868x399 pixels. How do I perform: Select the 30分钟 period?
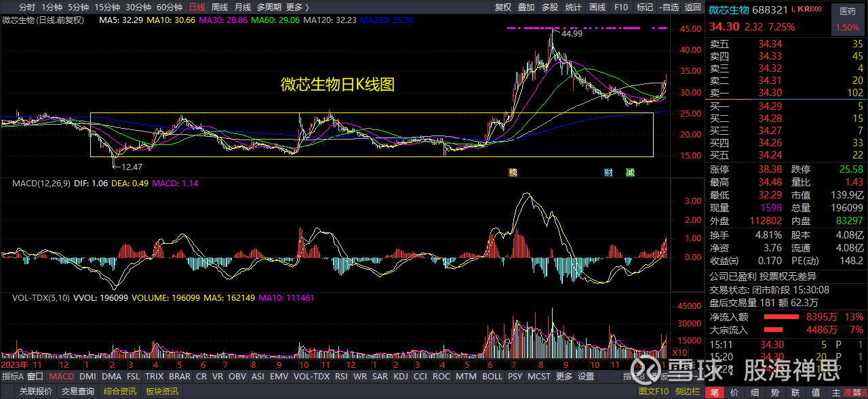pyautogui.click(x=138, y=7)
